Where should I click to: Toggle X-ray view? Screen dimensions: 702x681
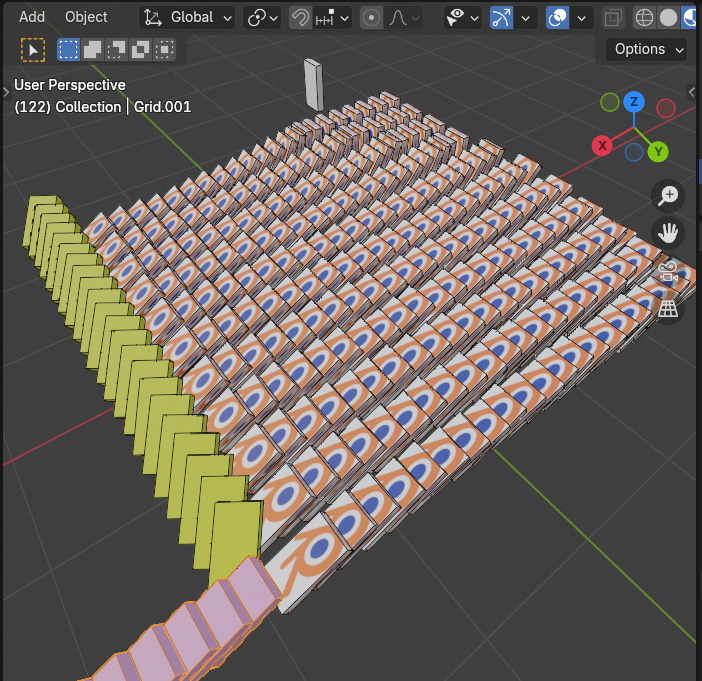613,18
